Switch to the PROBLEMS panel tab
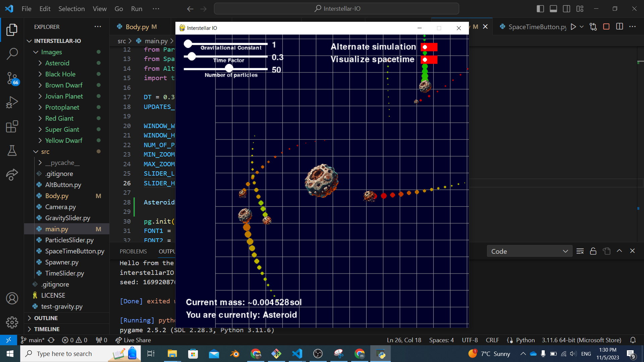 [x=133, y=251]
